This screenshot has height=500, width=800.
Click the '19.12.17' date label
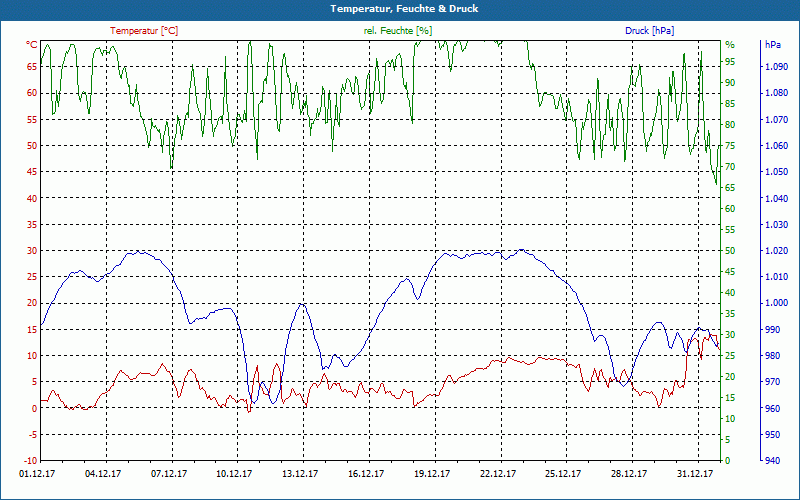click(432, 474)
